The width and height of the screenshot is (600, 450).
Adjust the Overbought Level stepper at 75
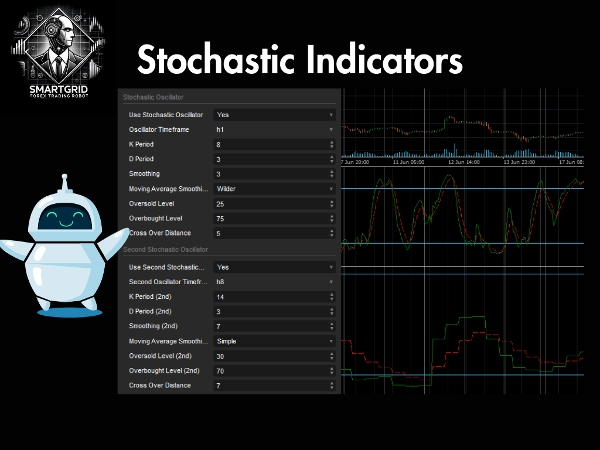pyautogui.click(x=332, y=218)
